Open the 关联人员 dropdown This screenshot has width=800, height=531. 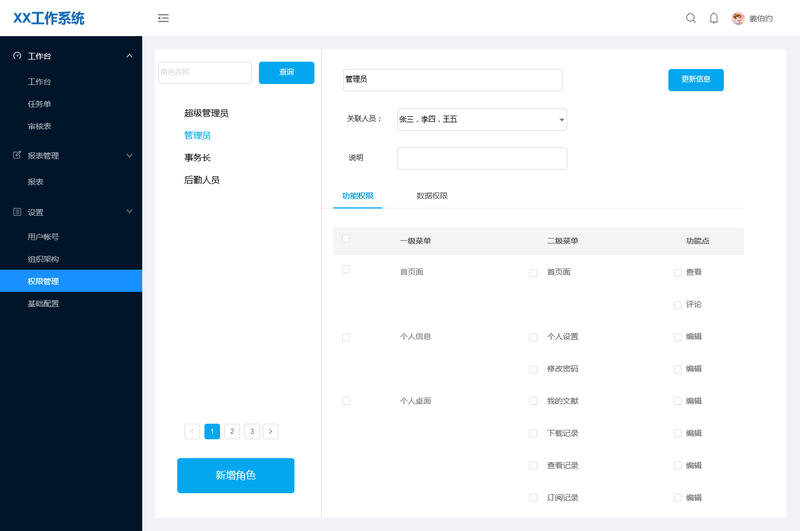pos(482,119)
